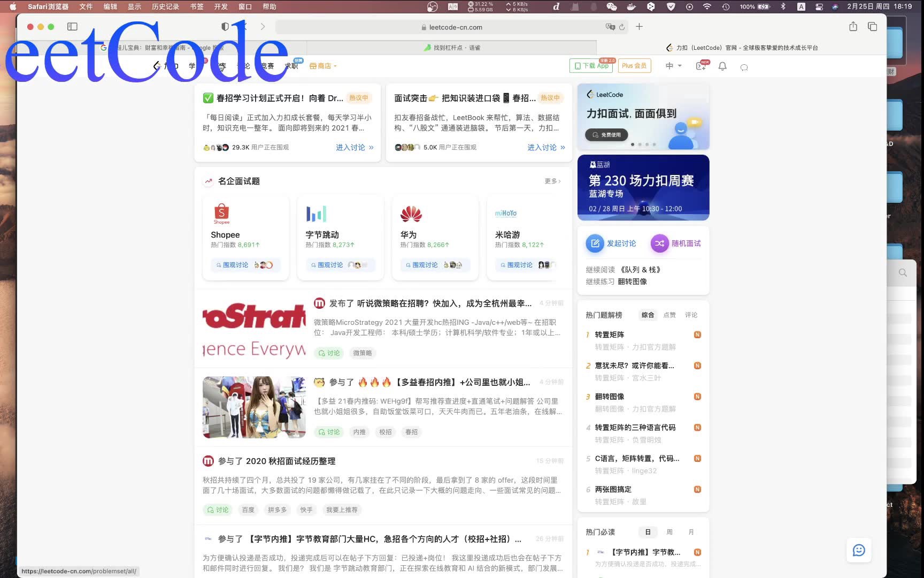
Task: Select the 周 filter in 热门必读
Action: (x=669, y=533)
